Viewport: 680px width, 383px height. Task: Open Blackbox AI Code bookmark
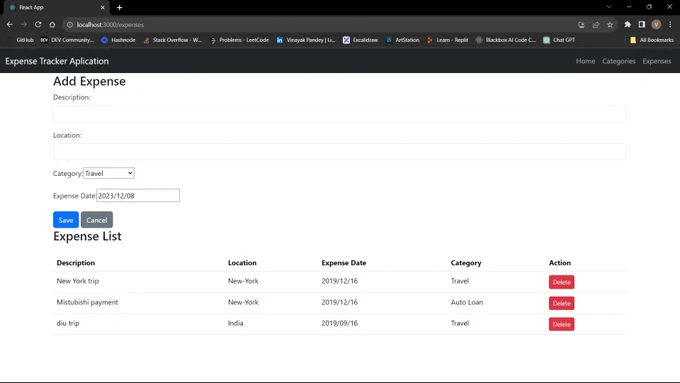506,40
